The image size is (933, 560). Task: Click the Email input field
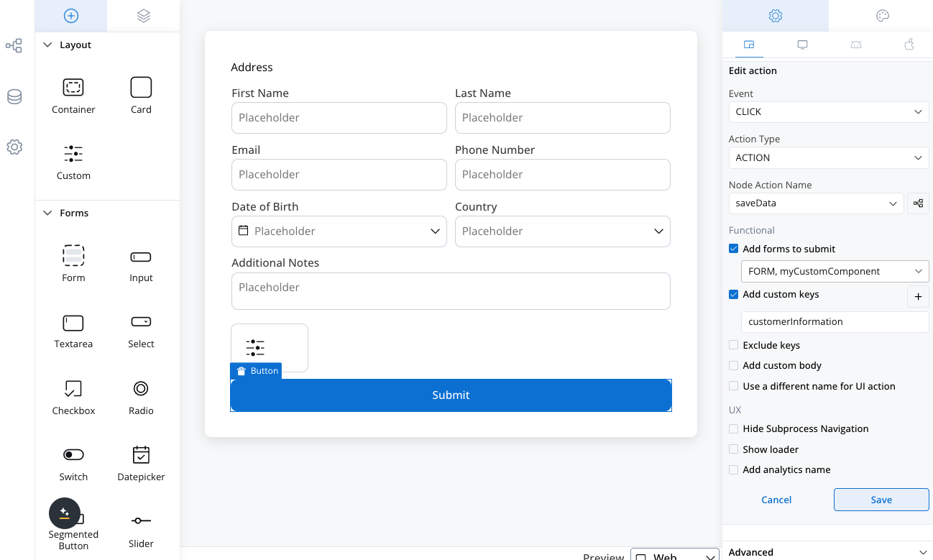click(x=339, y=175)
